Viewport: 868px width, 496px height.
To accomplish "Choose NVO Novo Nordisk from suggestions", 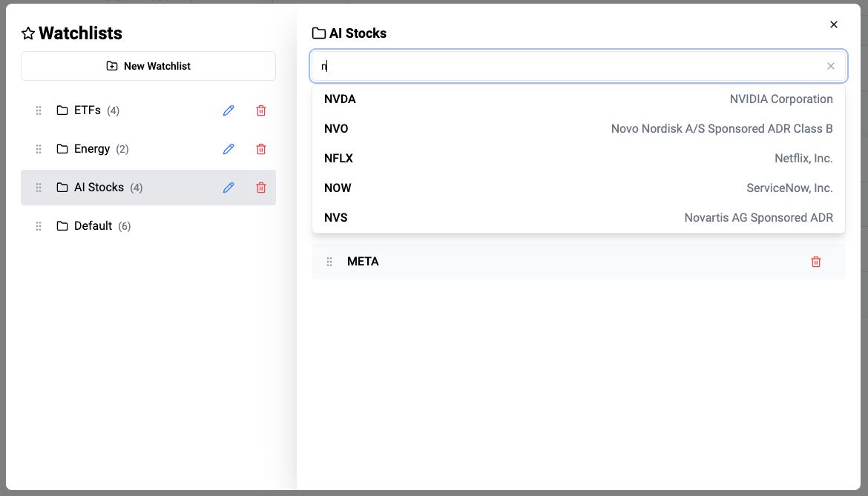I will (x=578, y=129).
